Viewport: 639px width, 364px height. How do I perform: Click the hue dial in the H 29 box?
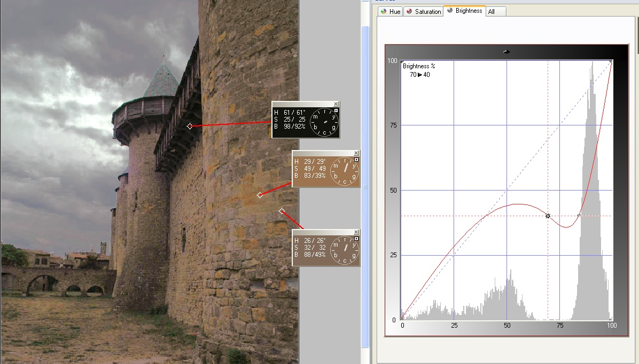click(x=345, y=171)
